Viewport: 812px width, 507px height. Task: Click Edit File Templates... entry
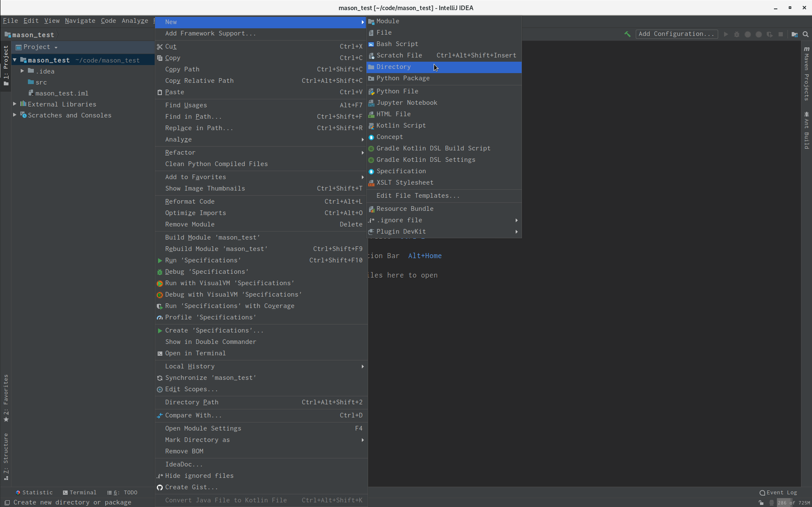(x=444, y=196)
